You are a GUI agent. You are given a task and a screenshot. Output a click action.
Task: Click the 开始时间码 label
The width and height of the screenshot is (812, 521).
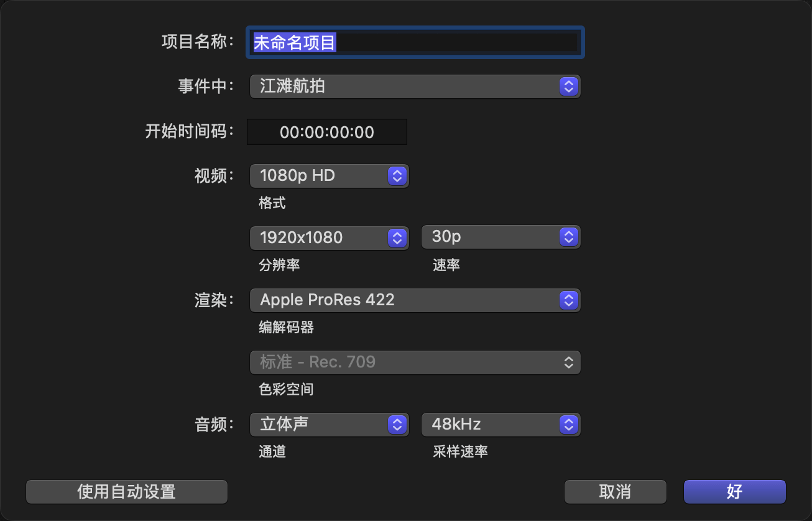189,131
